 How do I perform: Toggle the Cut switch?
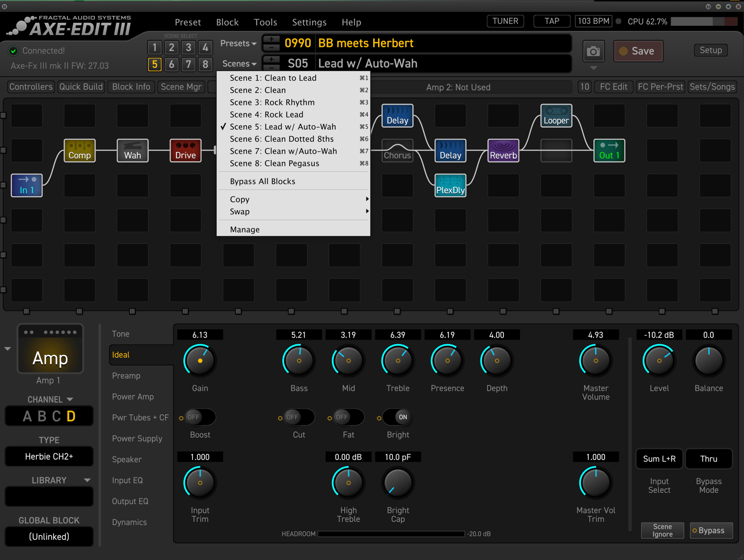299,417
